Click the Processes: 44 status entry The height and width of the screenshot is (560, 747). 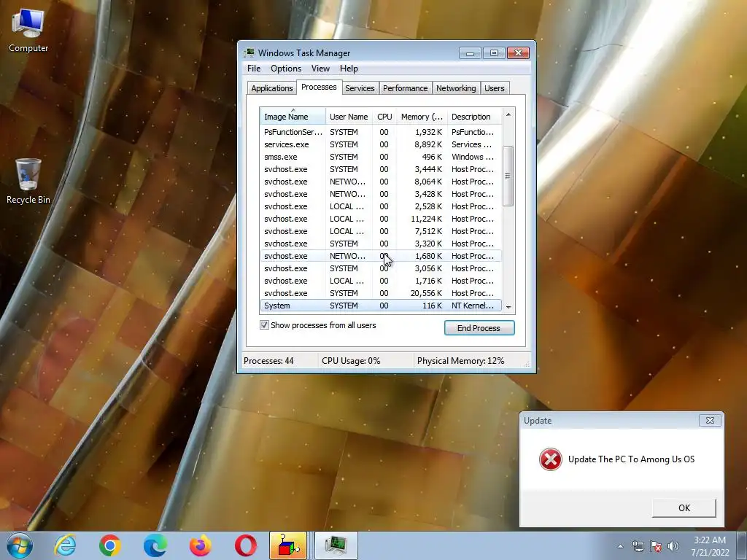pyautogui.click(x=268, y=361)
